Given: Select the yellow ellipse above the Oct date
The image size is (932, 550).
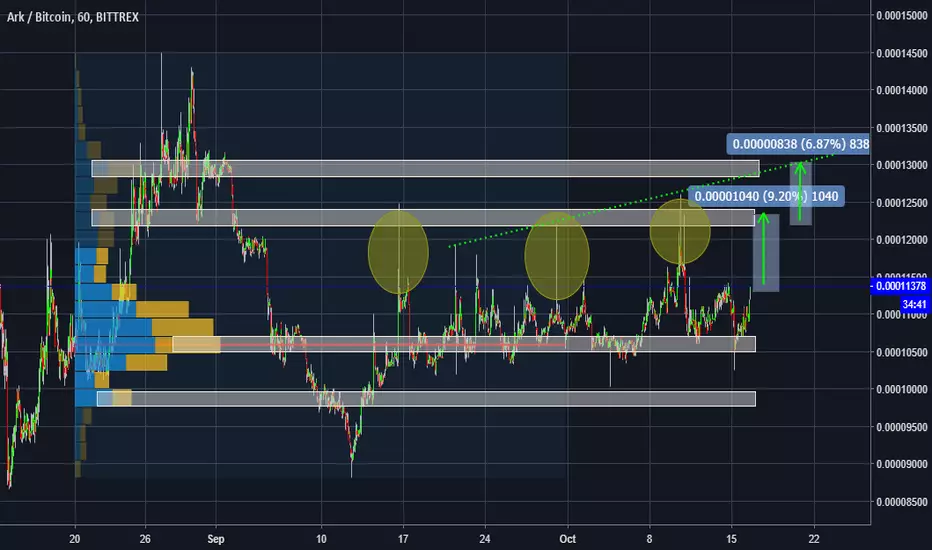Looking at the screenshot, I should coord(557,256).
